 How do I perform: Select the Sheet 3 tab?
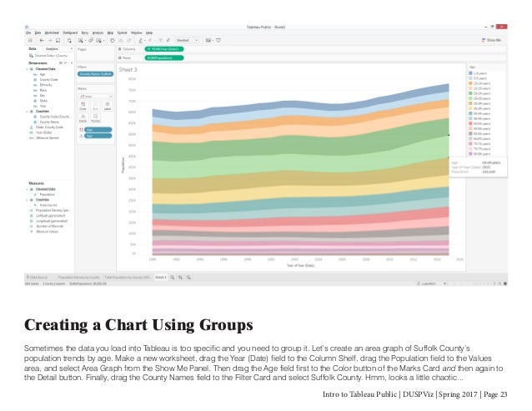pyautogui.click(x=161, y=278)
